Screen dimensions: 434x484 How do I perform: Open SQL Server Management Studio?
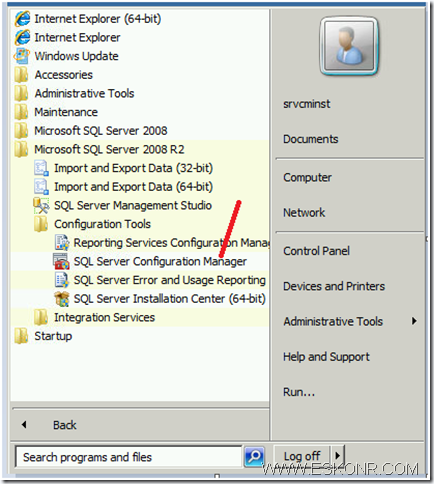tap(133, 206)
